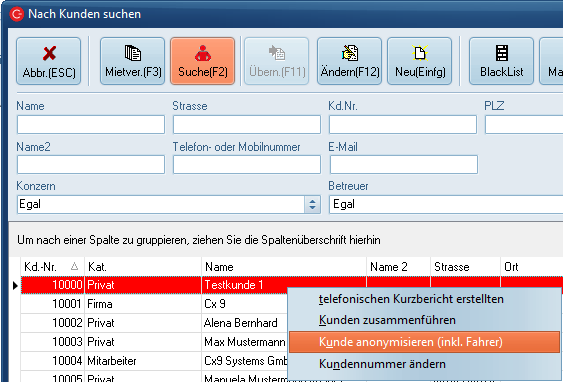Open the BlackList toolbar button

pyautogui.click(x=501, y=61)
